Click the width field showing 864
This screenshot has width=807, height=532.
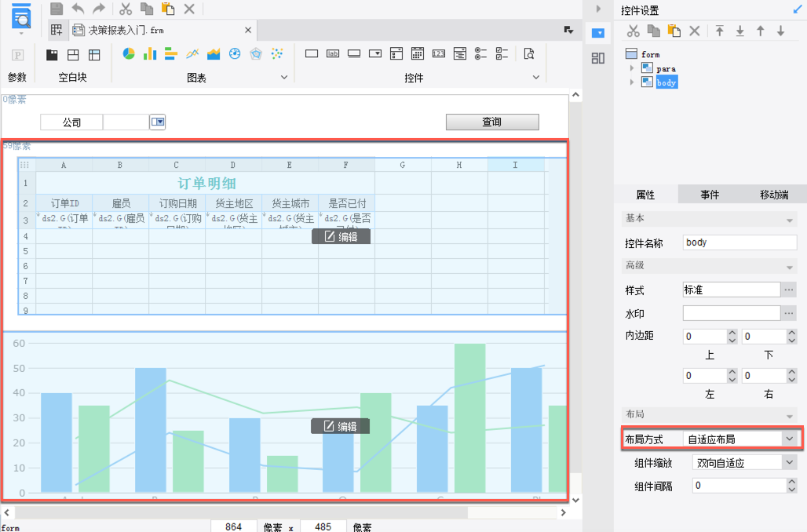pyautogui.click(x=233, y=527)
